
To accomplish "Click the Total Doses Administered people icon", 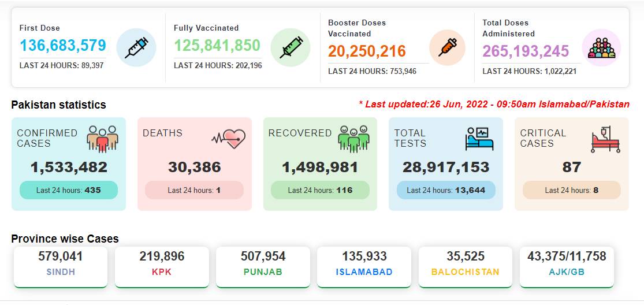I will coord(602,47).
